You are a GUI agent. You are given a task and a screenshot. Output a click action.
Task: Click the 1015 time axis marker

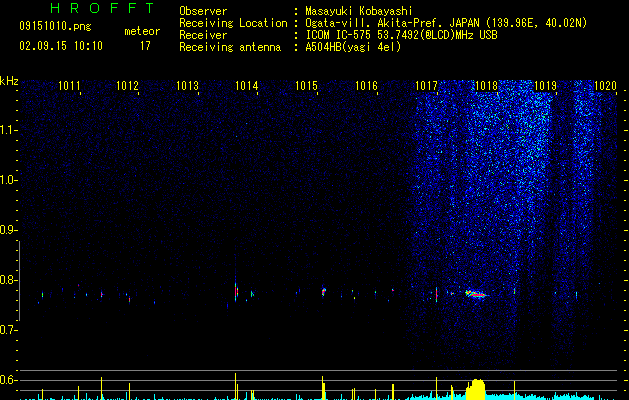click(306, 86)
